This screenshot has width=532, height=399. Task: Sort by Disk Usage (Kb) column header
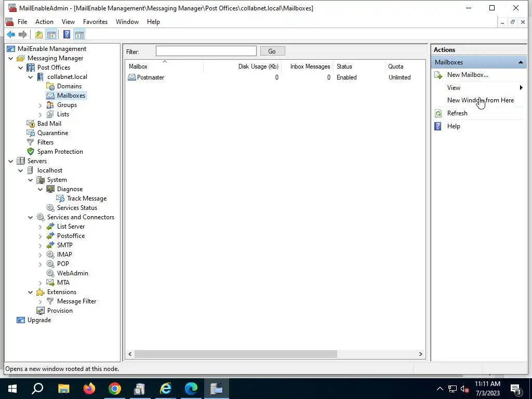click(242, 66)
